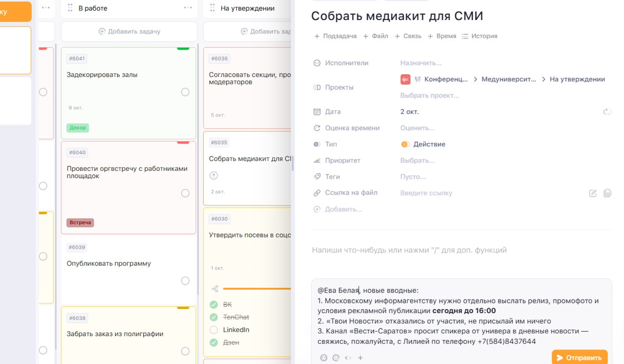Open the link edit icon beside Ссылка на файл
The width and height of the screenshot is (624, 364).
593,193
